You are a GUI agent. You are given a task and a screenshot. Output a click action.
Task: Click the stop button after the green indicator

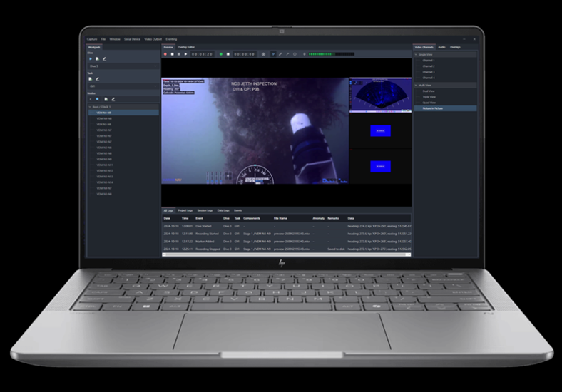coord(228,54)
